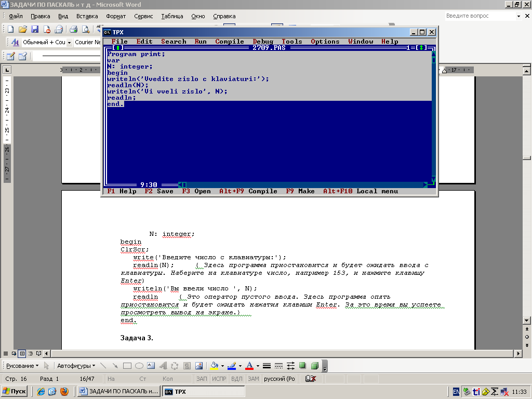Image resolution: width=532 pixels, height=399 pixels.
Task: Select the Draw Table pencil icon
Action: (x=10, y=56)
